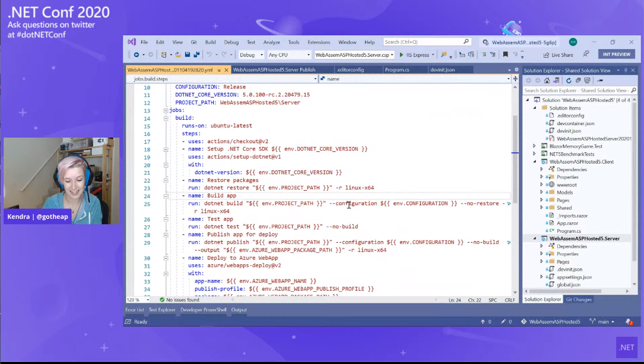Click the Save All icon
The height and width of the screenshot is (364, 644).
click(x=196, y=55)
